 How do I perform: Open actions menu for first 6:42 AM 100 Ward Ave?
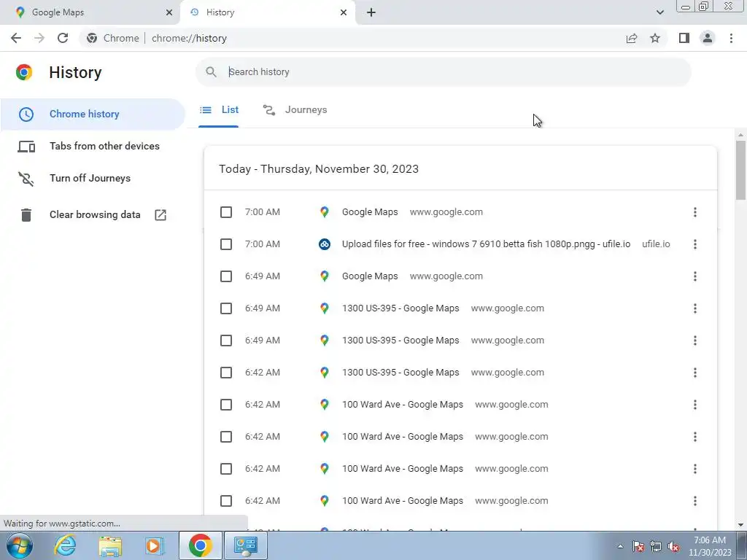click(x=695, y=405)
